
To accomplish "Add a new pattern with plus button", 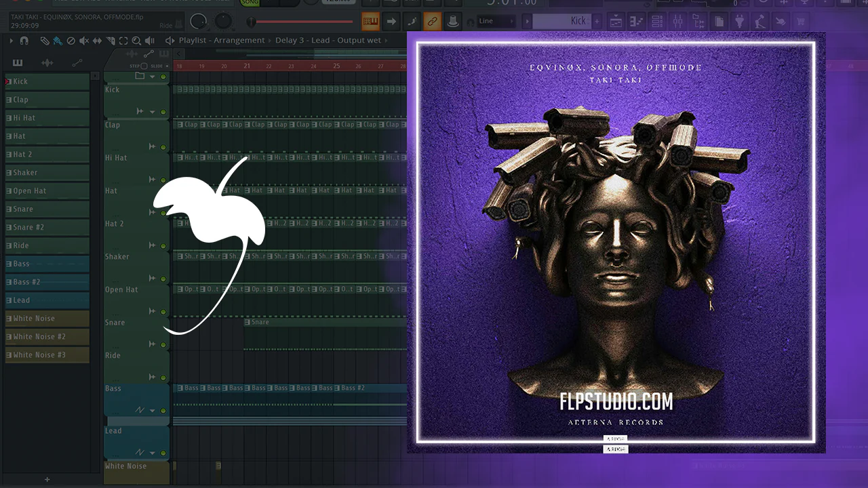I will tap(598, 21).
